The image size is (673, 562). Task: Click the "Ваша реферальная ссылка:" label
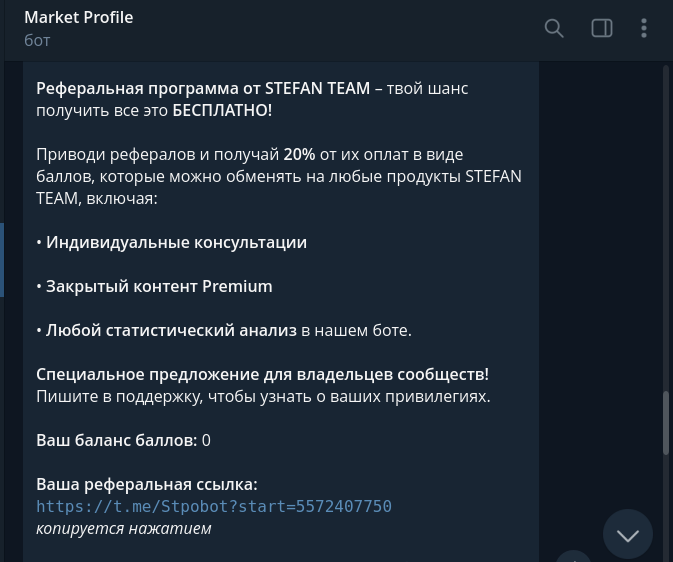tap(147, 485)
